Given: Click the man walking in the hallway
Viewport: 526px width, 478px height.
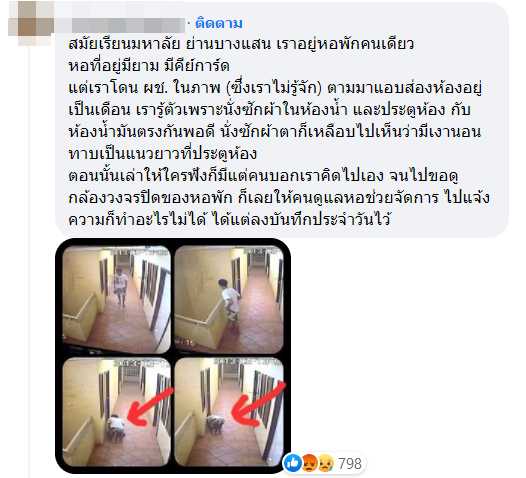Looking at the screenshot, I should click(120, 287).
